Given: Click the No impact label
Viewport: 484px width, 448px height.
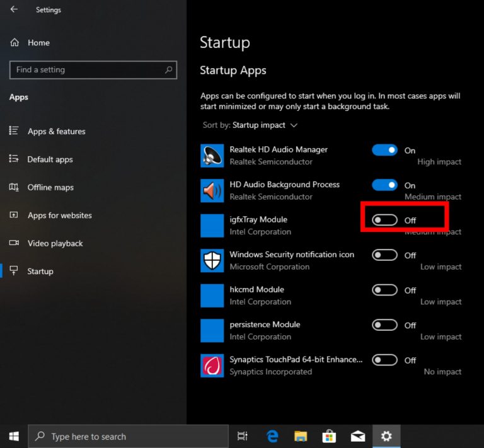Looking at the screenshot, I should [x=442, y=372].
